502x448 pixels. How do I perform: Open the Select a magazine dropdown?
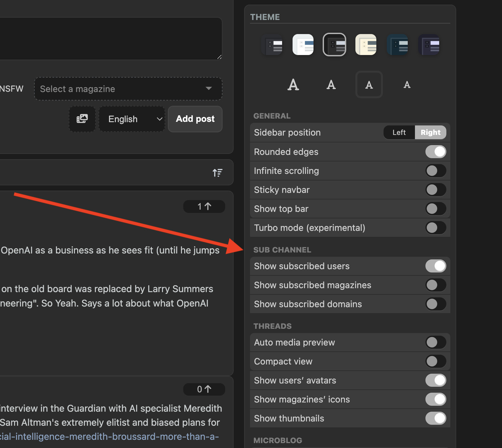(x=128, y=89)
